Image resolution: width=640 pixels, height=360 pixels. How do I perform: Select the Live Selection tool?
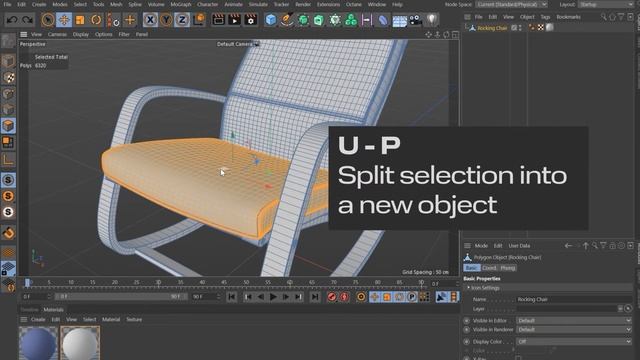pyautogui.click(x=48, y=20)
